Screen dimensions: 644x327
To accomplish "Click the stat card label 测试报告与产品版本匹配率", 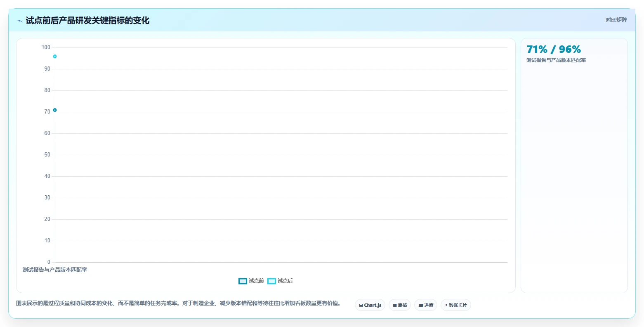I will (x=556, y=60).
